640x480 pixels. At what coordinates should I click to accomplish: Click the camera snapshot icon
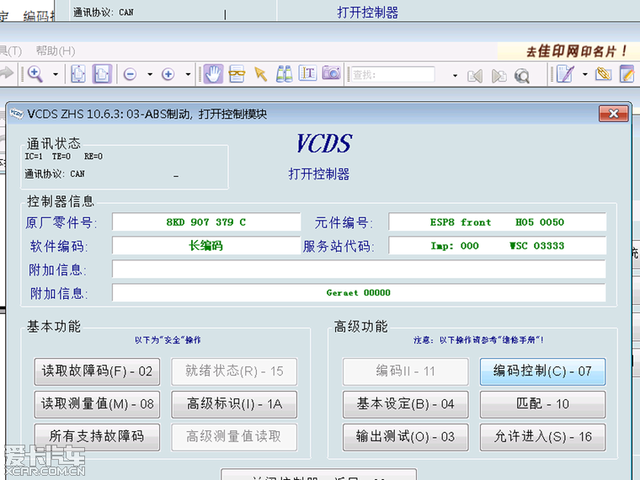pos(329,74)
